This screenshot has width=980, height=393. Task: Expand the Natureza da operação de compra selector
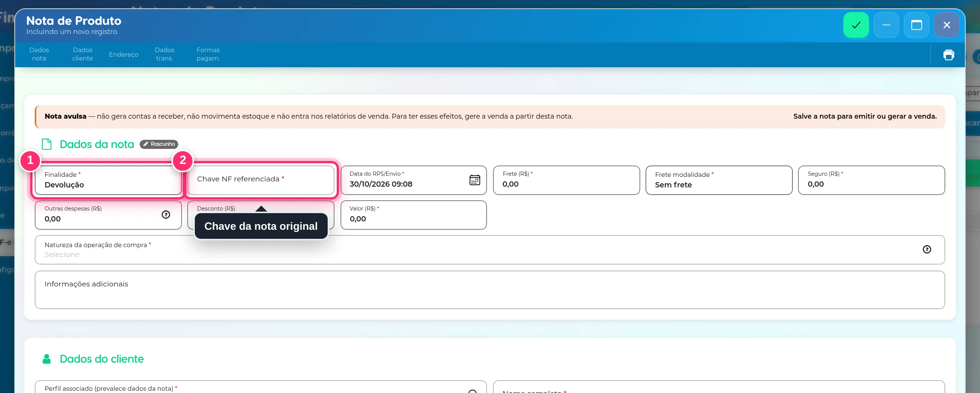(490, 250)
